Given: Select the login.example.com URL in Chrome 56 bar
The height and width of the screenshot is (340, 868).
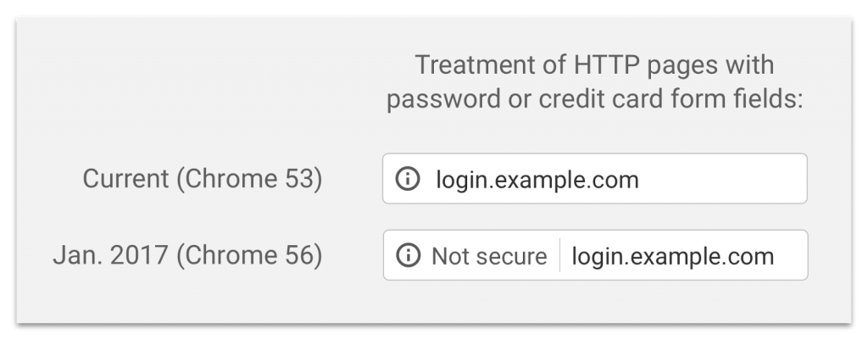Looking at the screenshot, I should [673, 255].
